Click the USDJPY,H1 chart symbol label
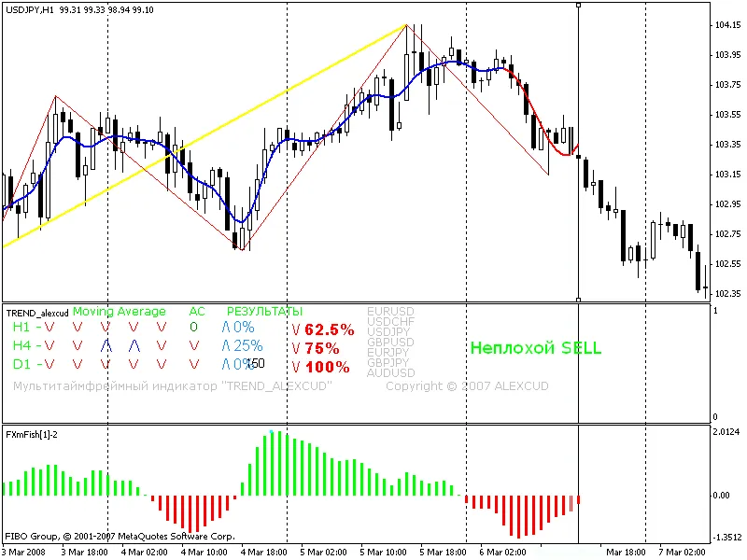The image size is (747, 560). pos(27,8)
